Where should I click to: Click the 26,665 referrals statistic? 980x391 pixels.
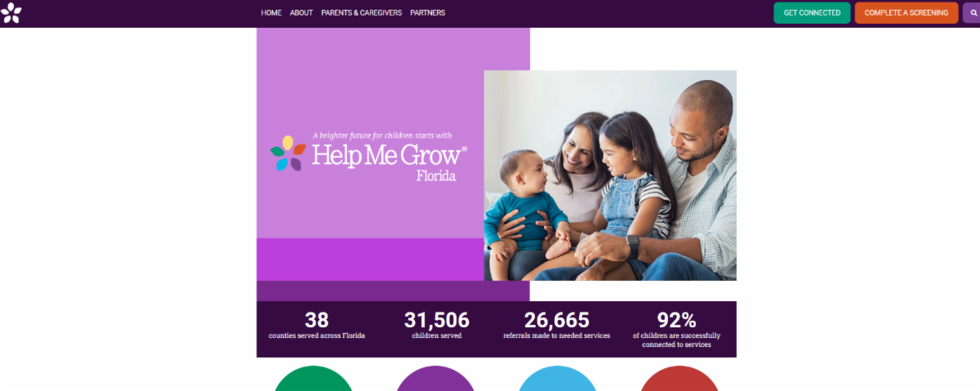[557, 325]
